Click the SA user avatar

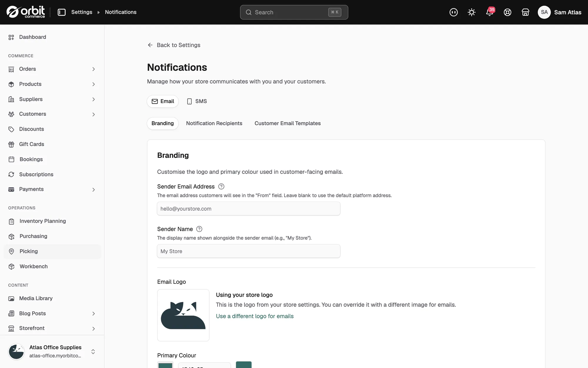pos(544,12)
